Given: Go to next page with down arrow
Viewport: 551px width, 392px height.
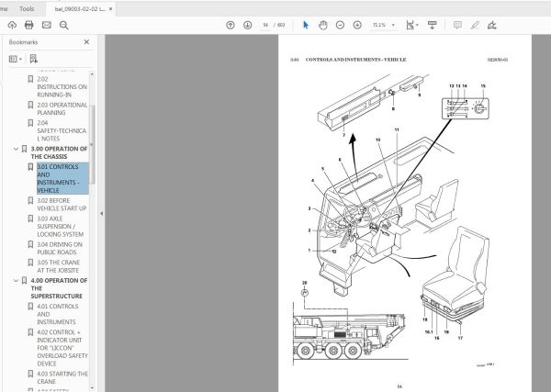Looking at the screenshot, I should (x=246, y=25).
